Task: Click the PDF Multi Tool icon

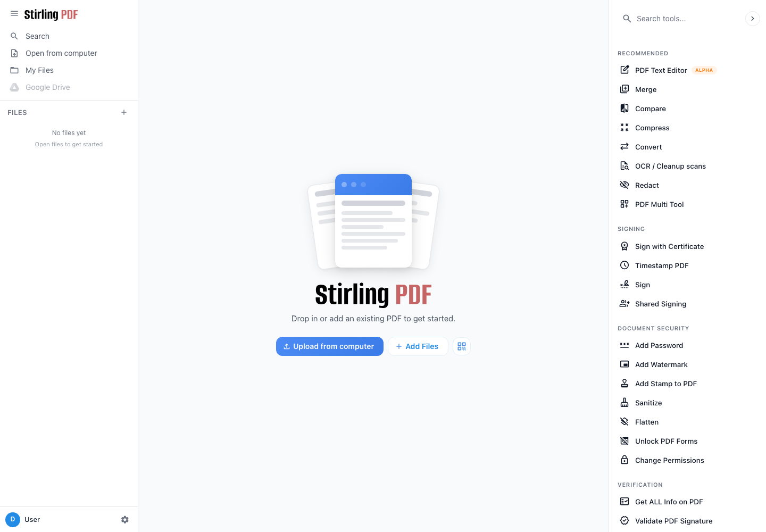Action: (625, 204)
